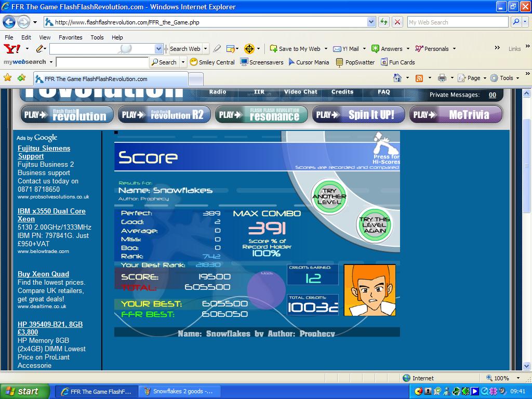
Task: Click the yellow target icon in Yahoo toolbar
Action: [x=249, y=49]
